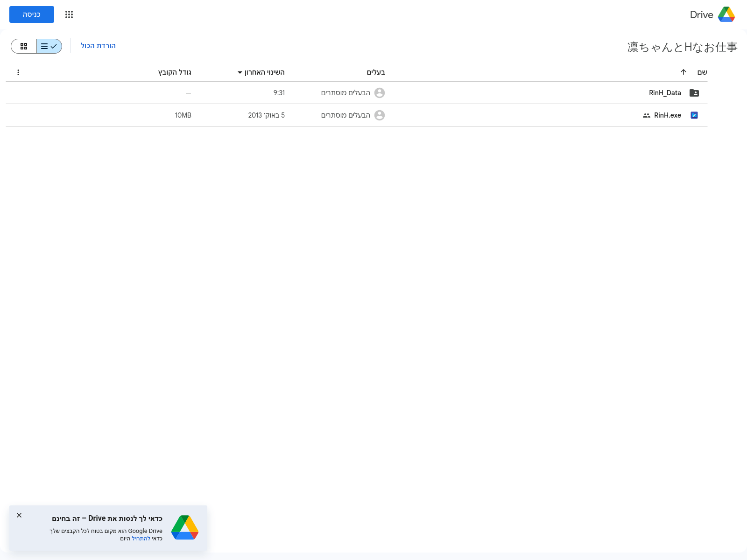Click the הורדת הכול download all link
This screenshot has width=747, height=560.
[98, 46]
